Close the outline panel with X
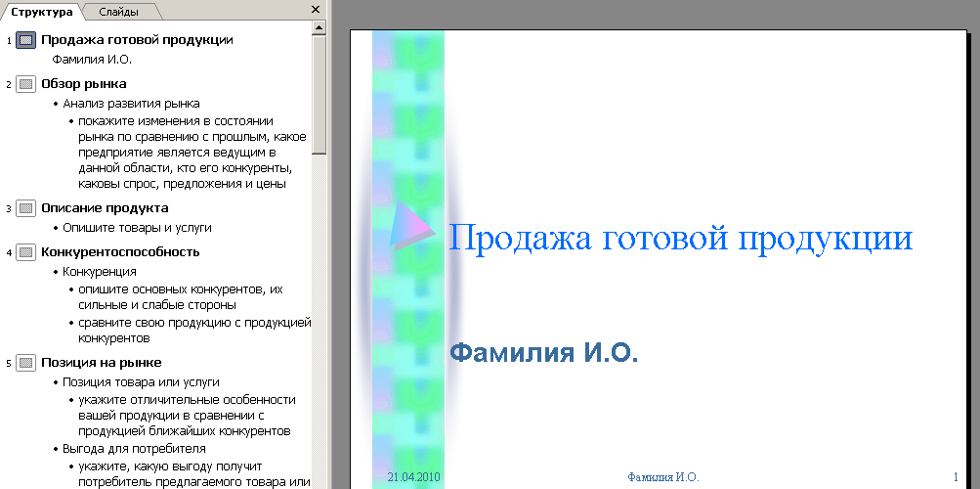The width and height of the screenshot is (980, 489). click(x=315, y=10)
